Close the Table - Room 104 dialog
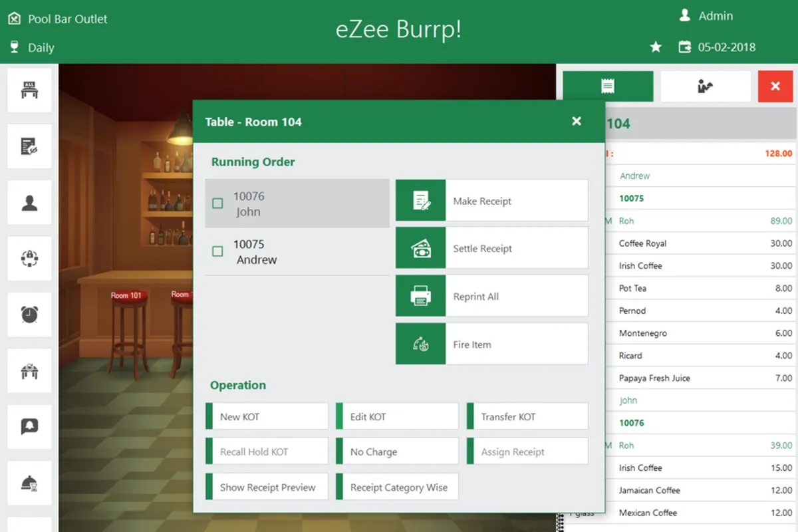This screenshot has width=798, height=532. point(577,121)
